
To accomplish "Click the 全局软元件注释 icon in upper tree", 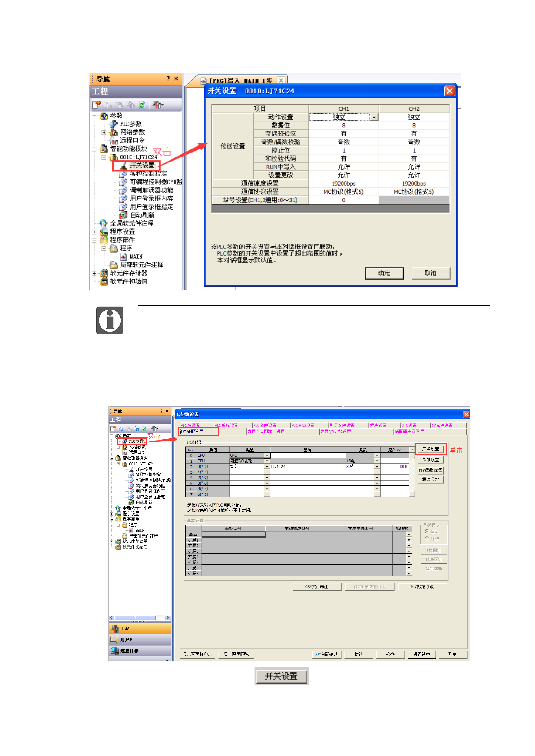I will point(104,223).
